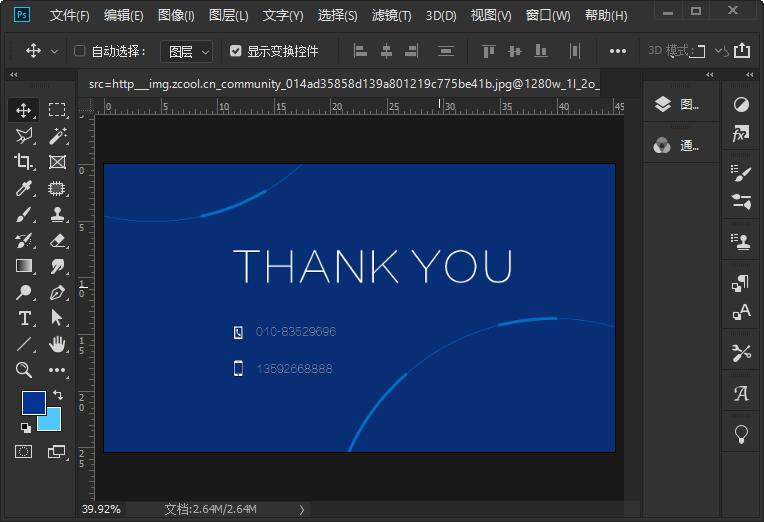
Task: Align right edges
Action: [x=412, y=51]
